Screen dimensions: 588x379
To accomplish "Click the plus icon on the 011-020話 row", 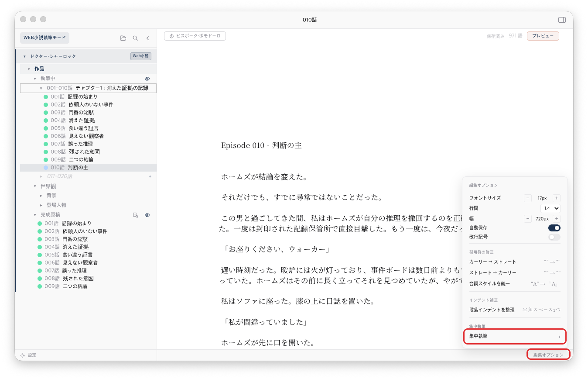I will (150, 176).
